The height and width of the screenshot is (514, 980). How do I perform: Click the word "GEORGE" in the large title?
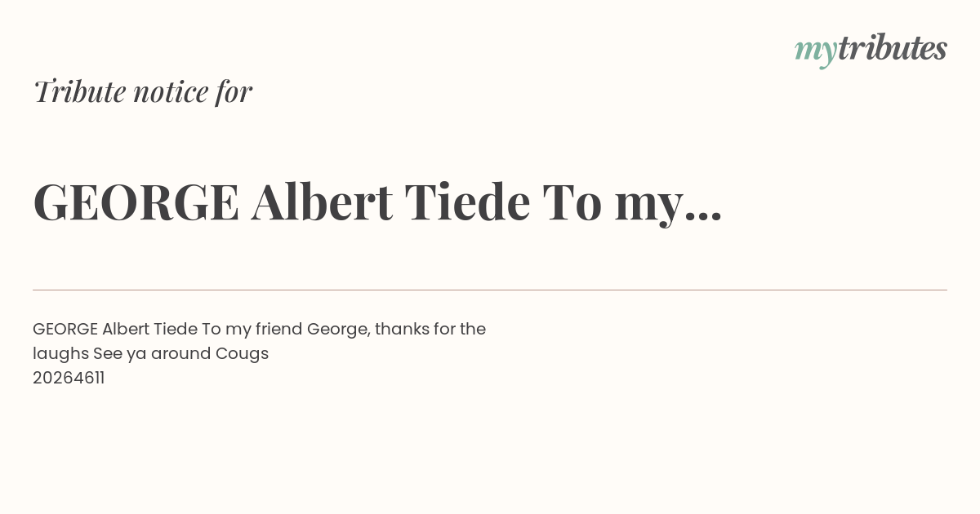click(x=136, y=202)
